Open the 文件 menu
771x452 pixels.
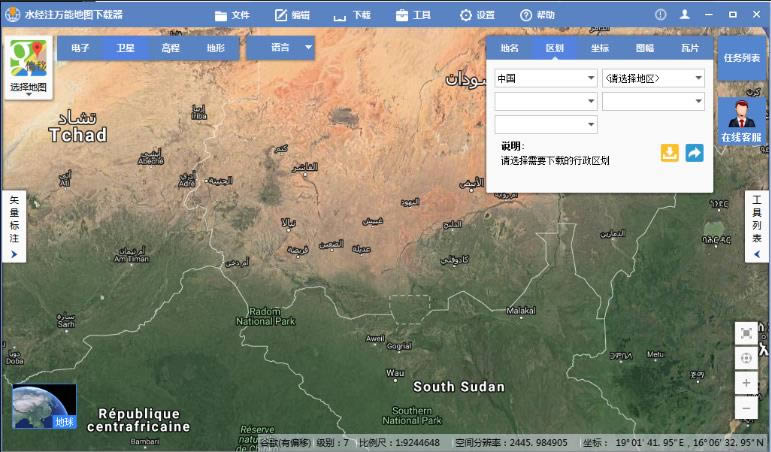click(x=232, y=15)
